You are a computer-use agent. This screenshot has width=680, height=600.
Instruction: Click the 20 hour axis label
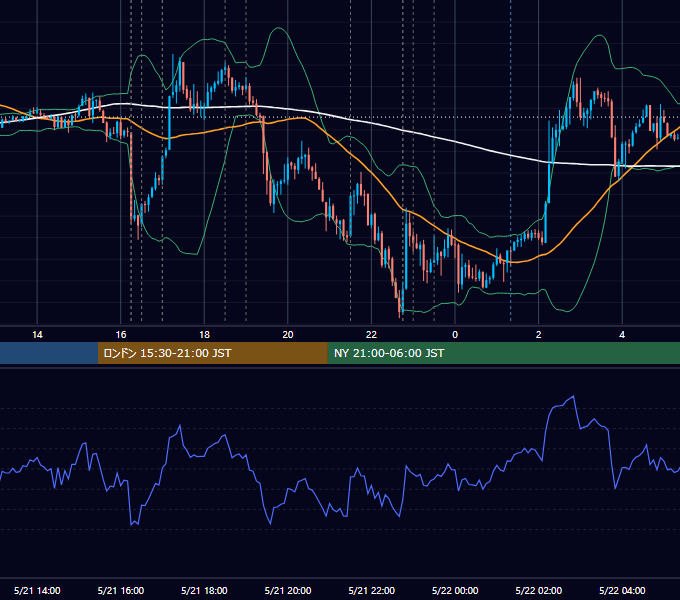288,335
